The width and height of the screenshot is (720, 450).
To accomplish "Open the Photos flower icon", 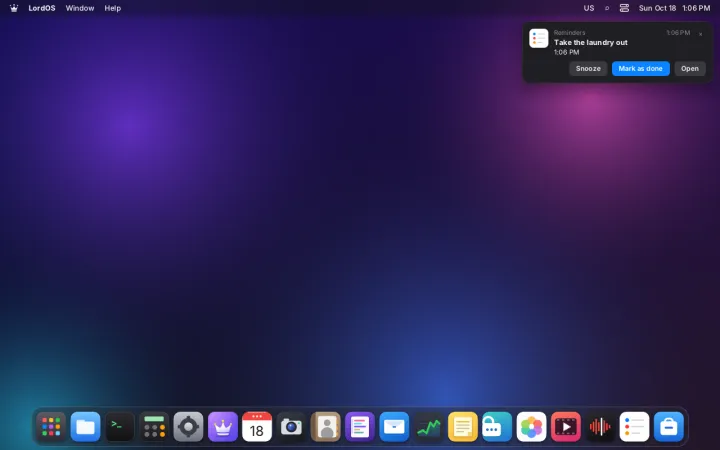I will click(x=531, y=427).
